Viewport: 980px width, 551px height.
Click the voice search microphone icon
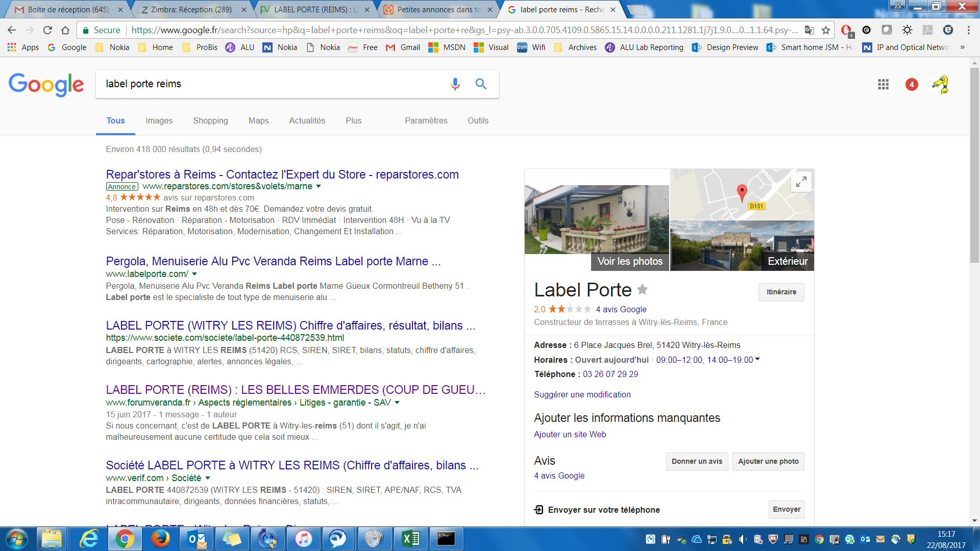click(455, 84)
